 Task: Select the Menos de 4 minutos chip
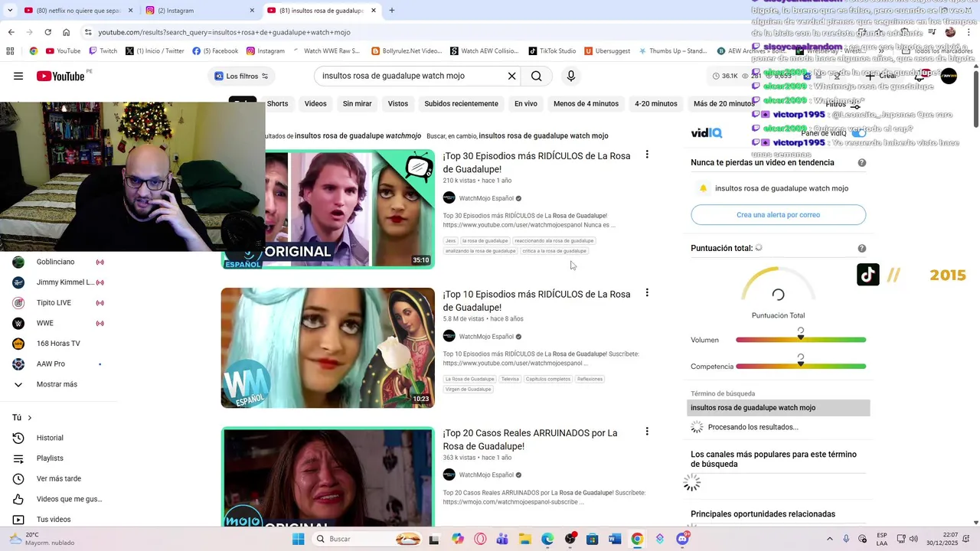pyautogui.click(x=586, y=103)
